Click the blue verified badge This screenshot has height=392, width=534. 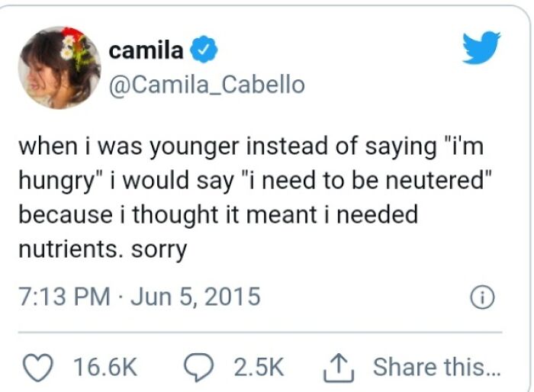(204, 50)
